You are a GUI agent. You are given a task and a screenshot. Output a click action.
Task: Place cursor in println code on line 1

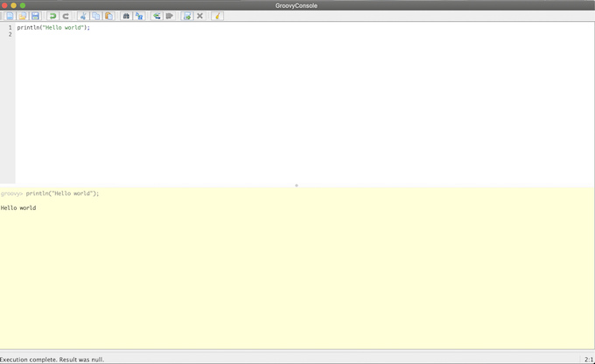53,27
